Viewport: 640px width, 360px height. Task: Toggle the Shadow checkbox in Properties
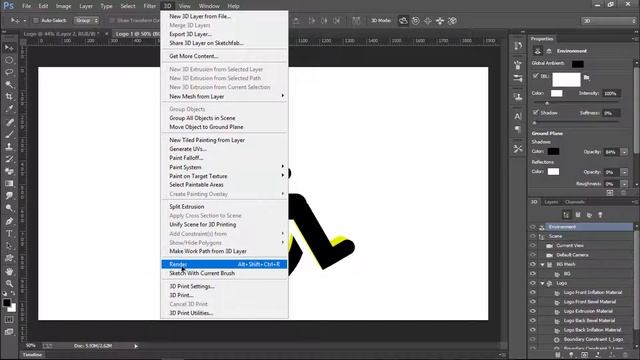pos(535,112)
